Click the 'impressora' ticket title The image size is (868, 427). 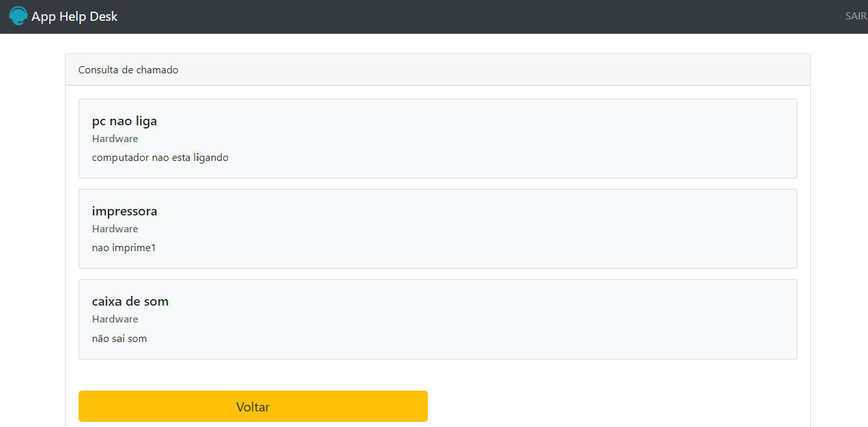[x=125, y=211]
